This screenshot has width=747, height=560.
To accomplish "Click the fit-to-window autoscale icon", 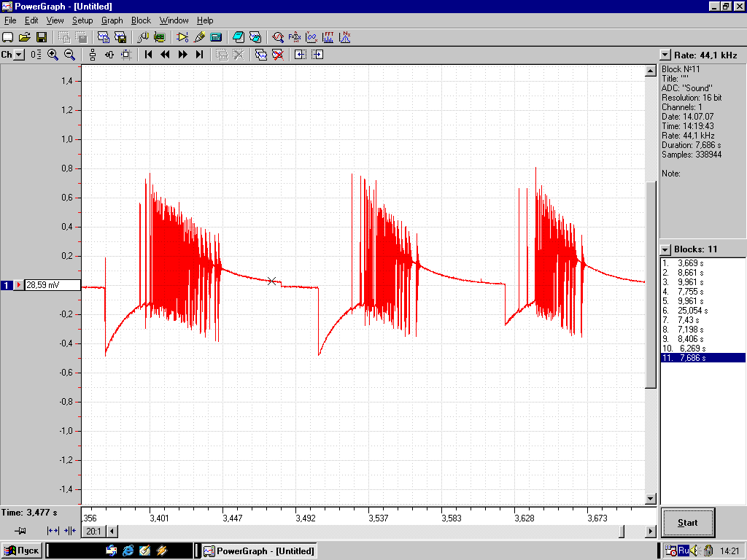I will 126,55.
